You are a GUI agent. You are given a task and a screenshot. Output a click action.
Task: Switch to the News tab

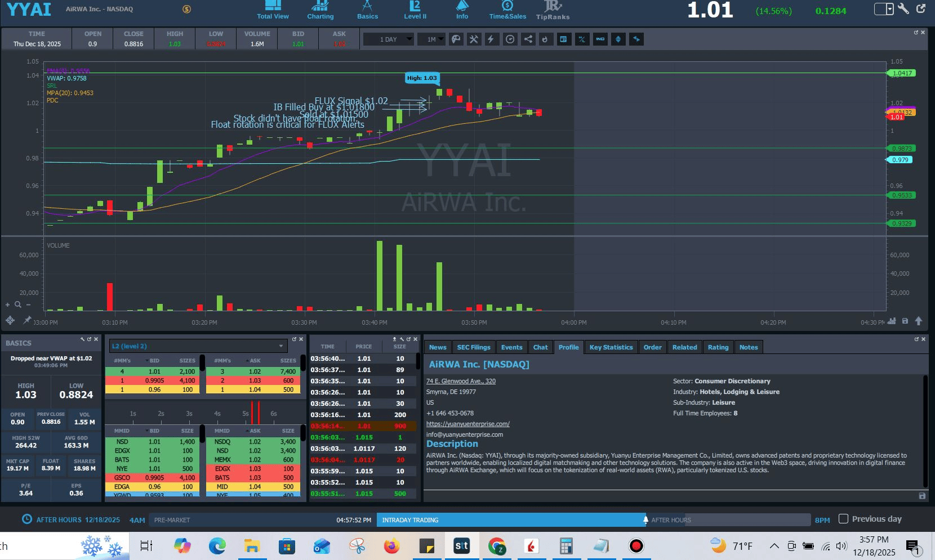click(438, 347)
